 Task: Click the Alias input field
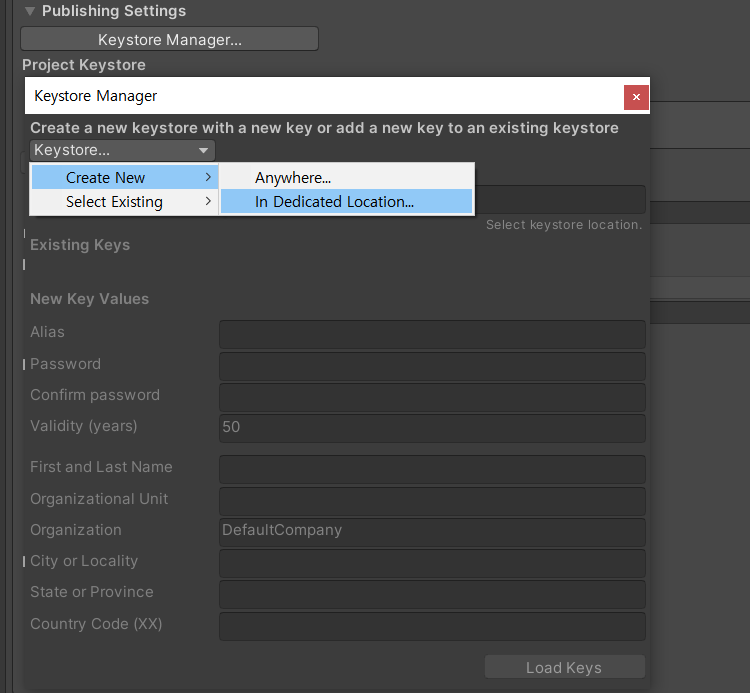pos(432,334)
